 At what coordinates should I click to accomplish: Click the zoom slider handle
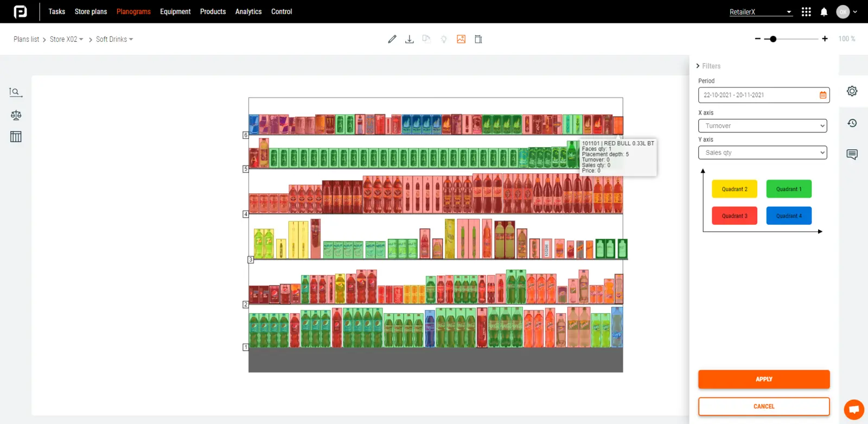click(773, 39)
